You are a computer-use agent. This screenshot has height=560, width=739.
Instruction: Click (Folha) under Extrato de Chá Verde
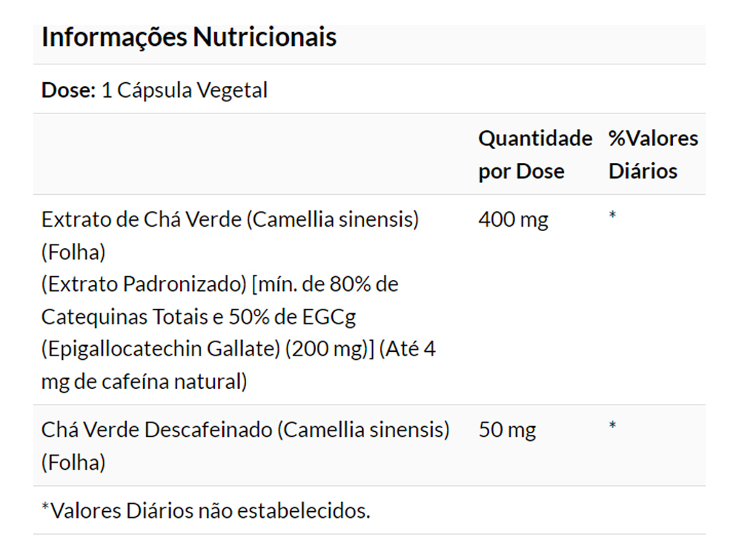(x=73, y=252)
